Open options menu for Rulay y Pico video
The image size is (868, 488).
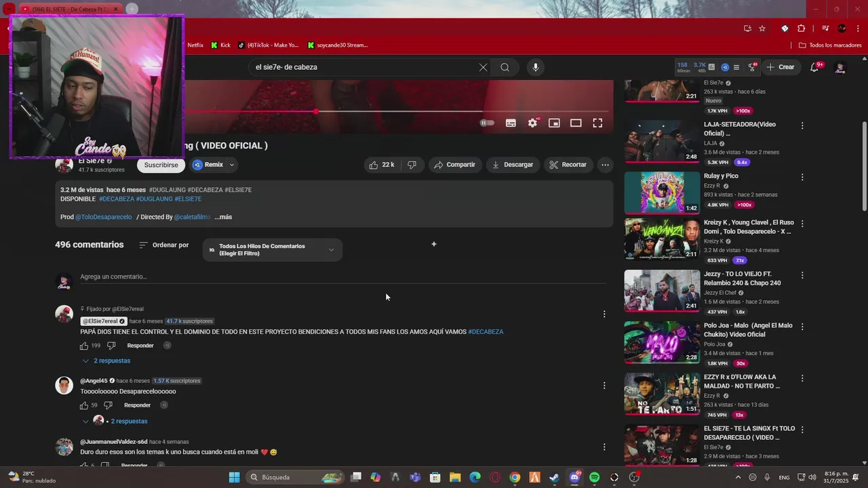[802, 177]
